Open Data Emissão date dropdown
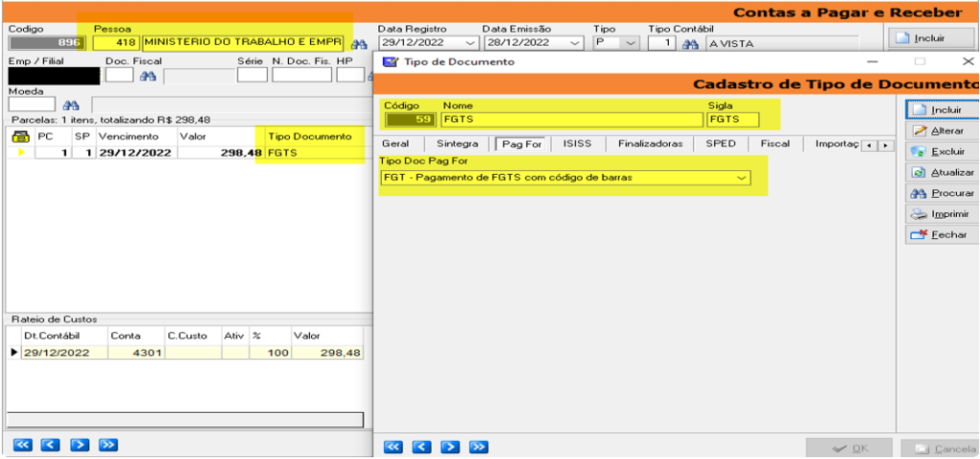Screen dimensions: 980x459 [575, 43]
